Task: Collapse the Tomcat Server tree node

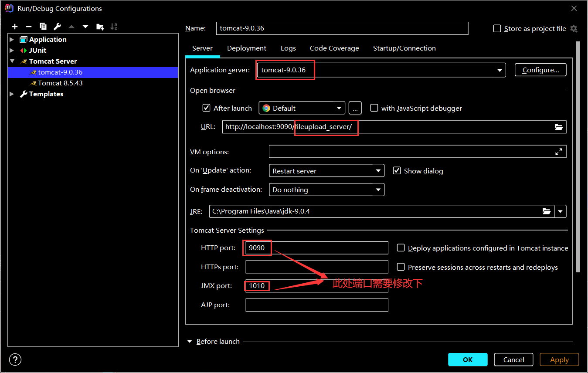Action: (12, 61)
